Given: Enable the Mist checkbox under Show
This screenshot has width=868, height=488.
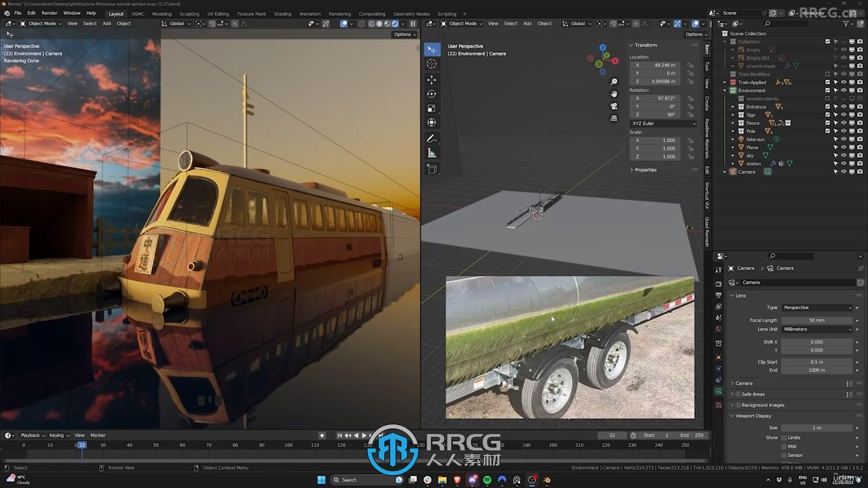Looking at the screenshot, I should coord(785,447).
